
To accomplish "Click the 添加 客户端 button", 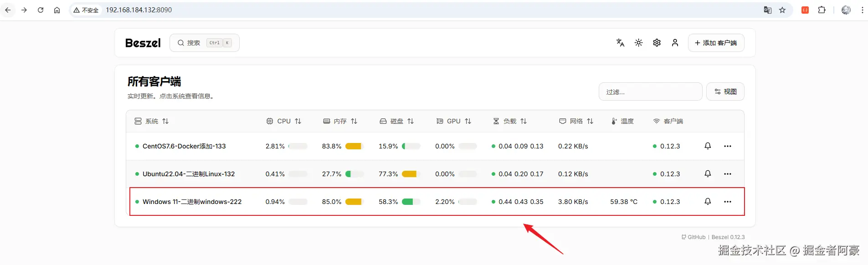I will coord(716,43).
